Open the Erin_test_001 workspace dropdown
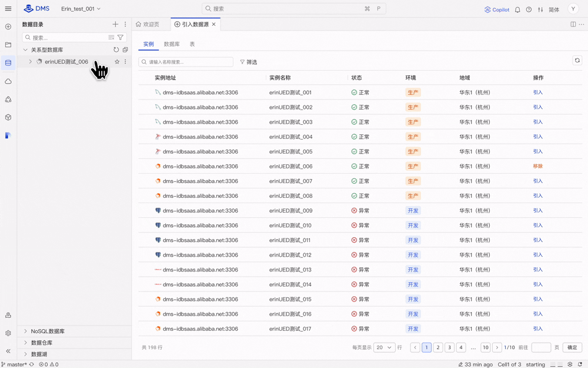 81,9
